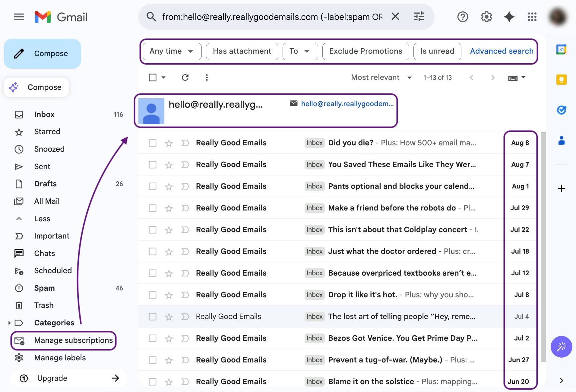Open the 'To' filter dropdown
The image size is (576, 392).
tap(299, 51)
